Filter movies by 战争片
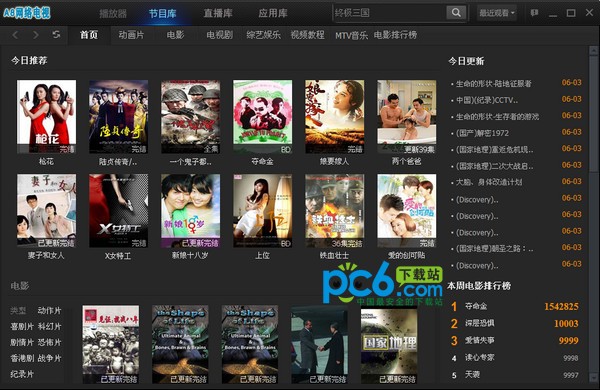 coord(49,358)
